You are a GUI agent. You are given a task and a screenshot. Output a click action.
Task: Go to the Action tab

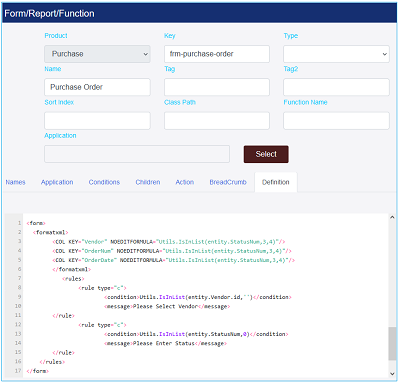pyautogui.click(x=185, y=182)
